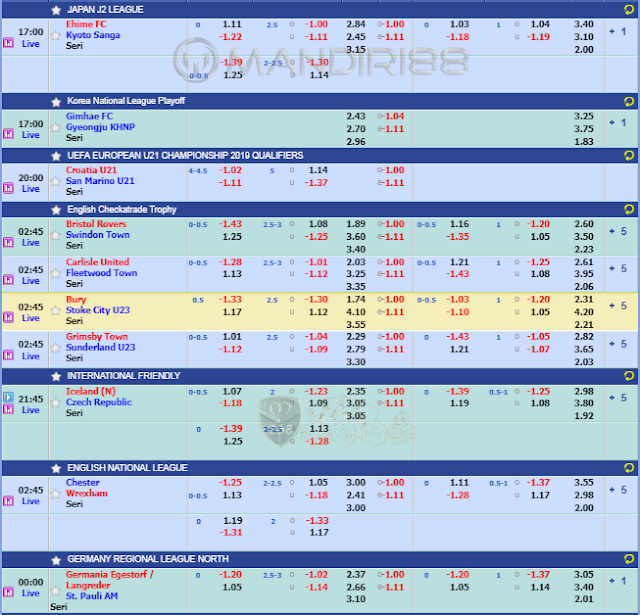Star the Croatia U21 vs San Marino match
Image resolution: width=640 pixels, height=615 pixels.
[x=56, y=181]
